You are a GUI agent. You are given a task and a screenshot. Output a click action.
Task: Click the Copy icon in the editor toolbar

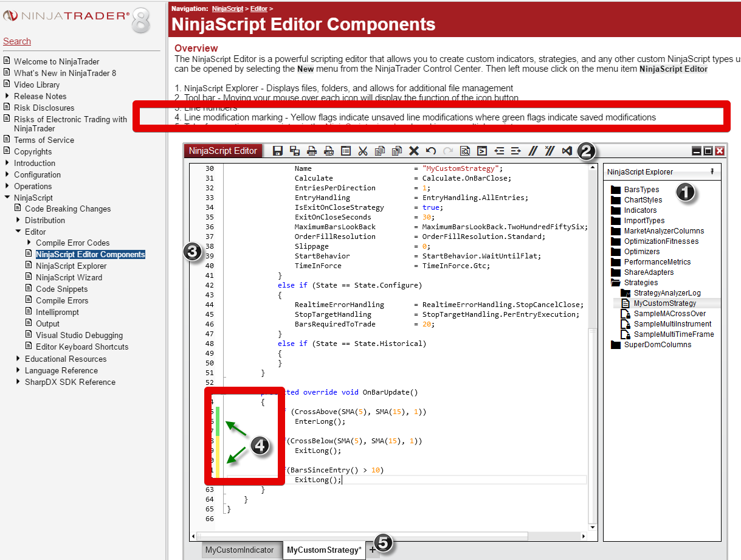tap(380, 151)
